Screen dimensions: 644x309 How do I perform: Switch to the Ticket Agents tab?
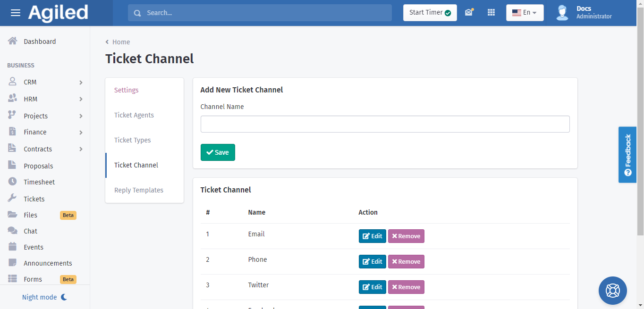point(134,115)
